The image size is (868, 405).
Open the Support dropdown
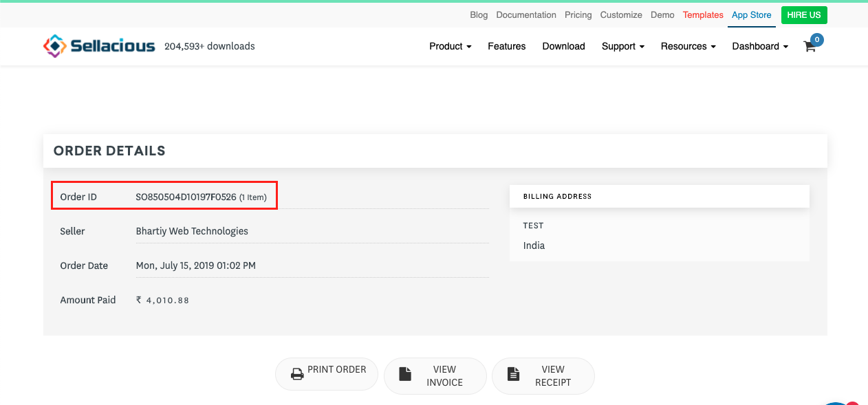[x=622, y=46]
